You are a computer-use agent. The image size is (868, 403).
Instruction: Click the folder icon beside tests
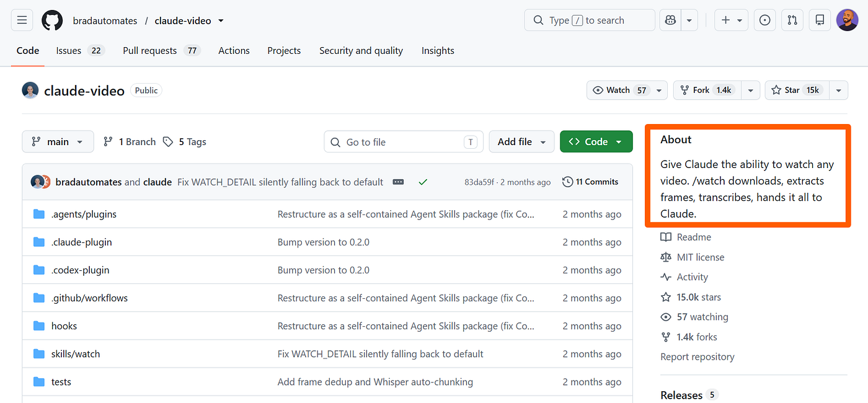click(x=39, y=382)
